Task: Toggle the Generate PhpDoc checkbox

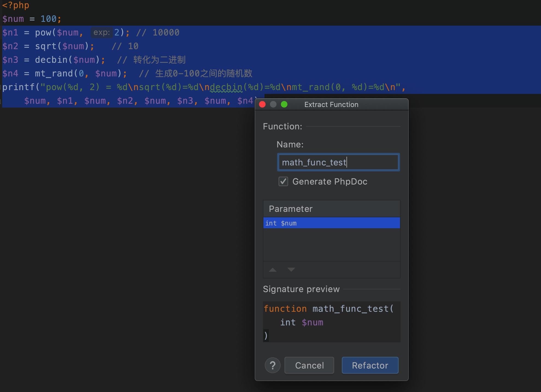Action: coord(283,182)
